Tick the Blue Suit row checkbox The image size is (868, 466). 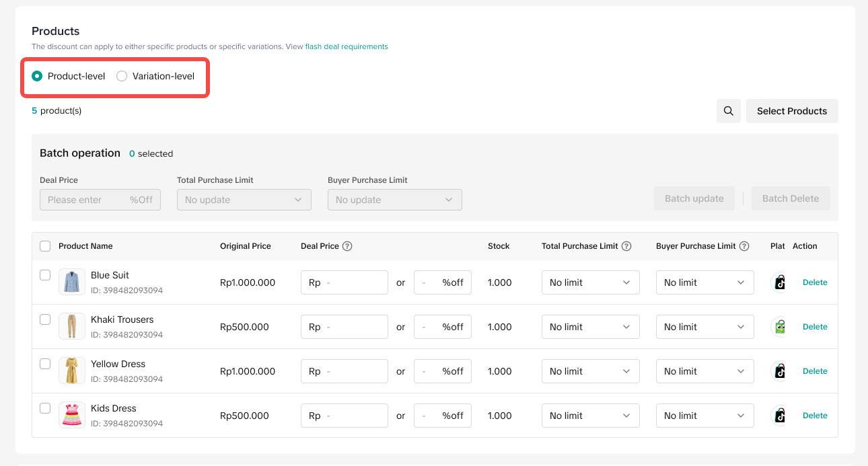pyautogui.click(x=45, y=275)
